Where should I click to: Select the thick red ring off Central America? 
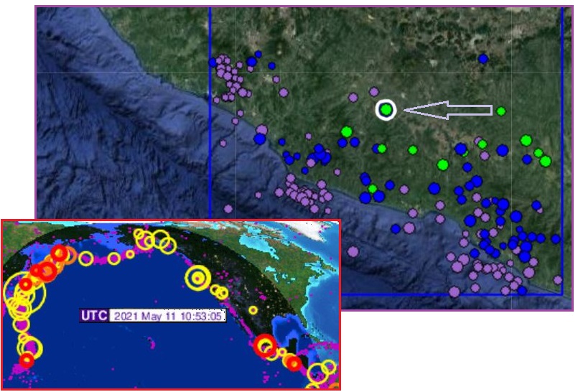265,346
